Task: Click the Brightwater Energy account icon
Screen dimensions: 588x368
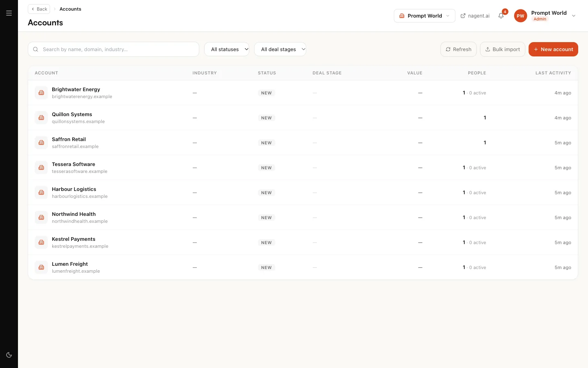Action: tap(41, 93)
